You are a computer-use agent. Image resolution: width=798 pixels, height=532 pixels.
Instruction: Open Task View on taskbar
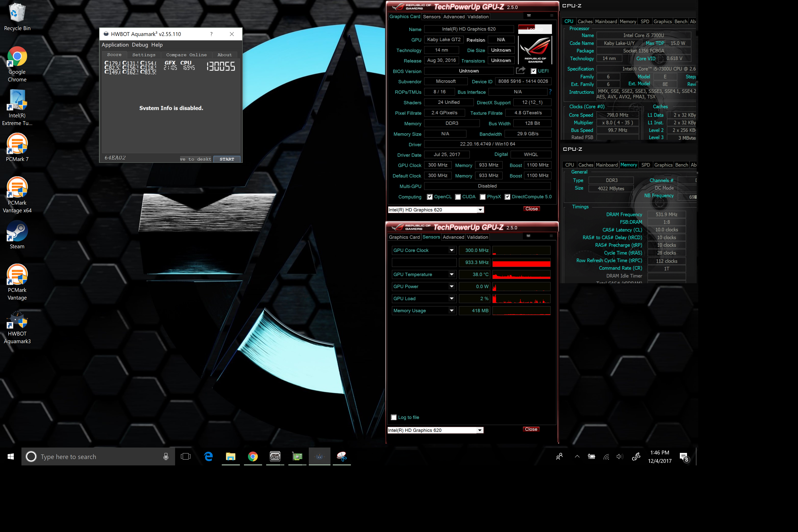click(186, 457)
